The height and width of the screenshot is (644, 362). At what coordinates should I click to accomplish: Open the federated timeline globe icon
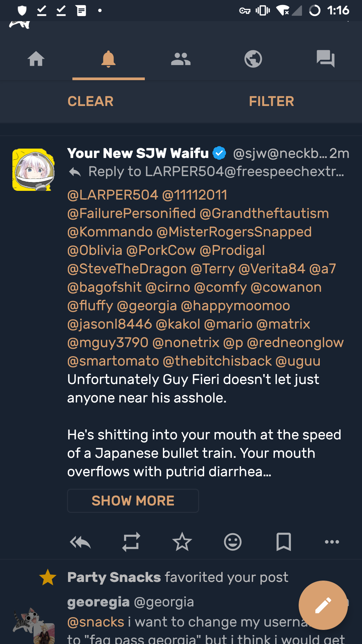253,59
